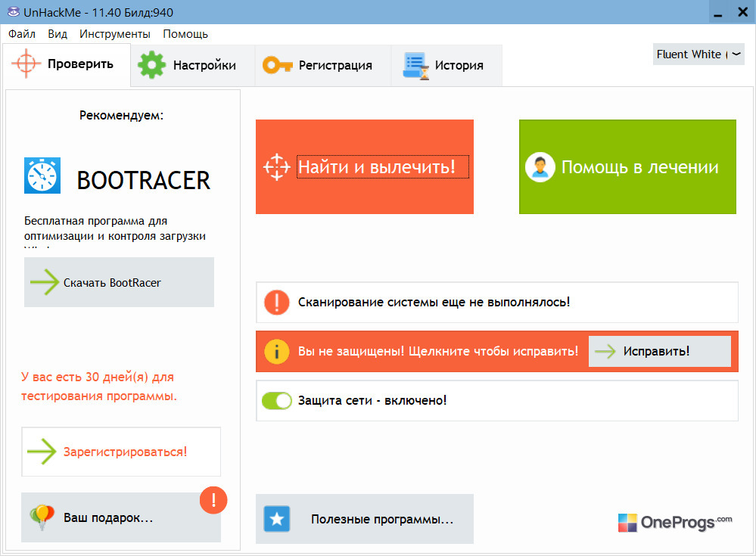Click the yellow info icon in the warning bar

pyautogui.click(x=277, y=351)
